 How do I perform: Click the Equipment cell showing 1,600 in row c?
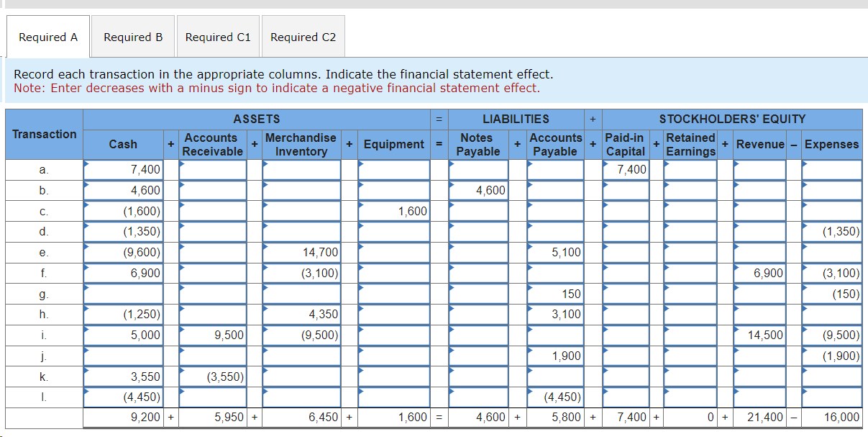[x=394, y=211]
